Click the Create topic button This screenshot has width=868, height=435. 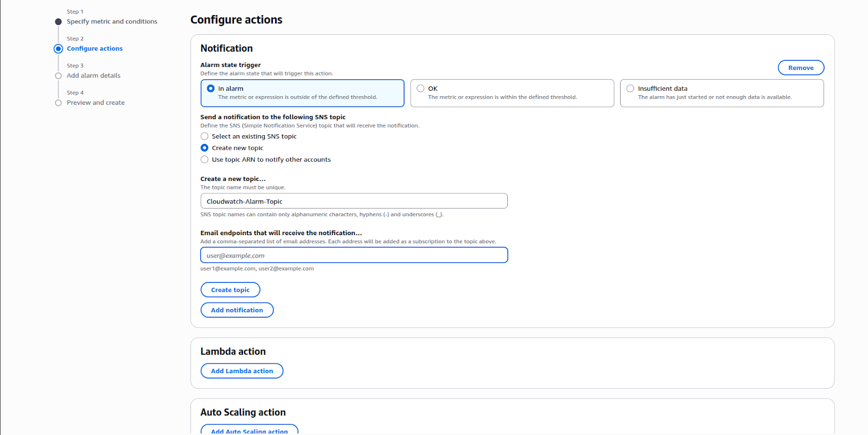231,290
